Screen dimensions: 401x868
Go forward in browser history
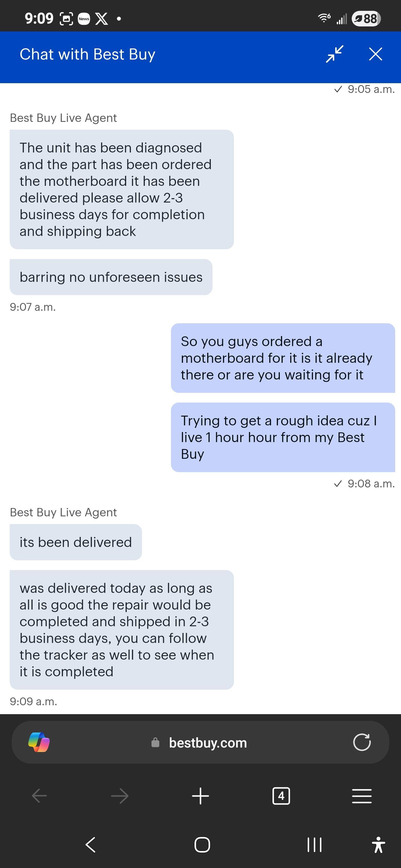[120, 796]
